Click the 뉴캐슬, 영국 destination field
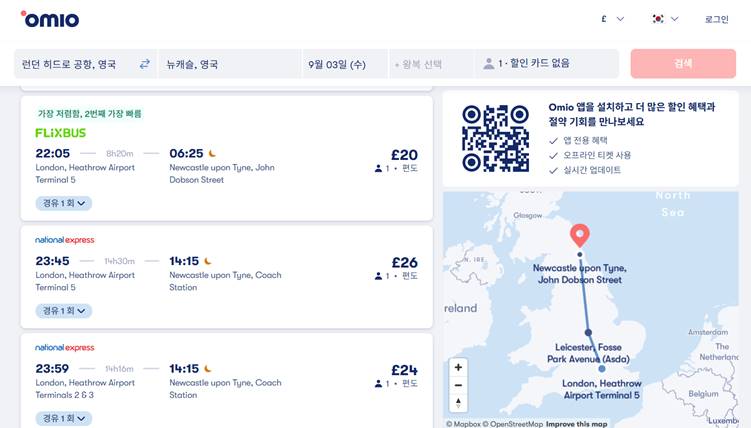Viewport: 751px width, 428px height. (x=229, y=64)
